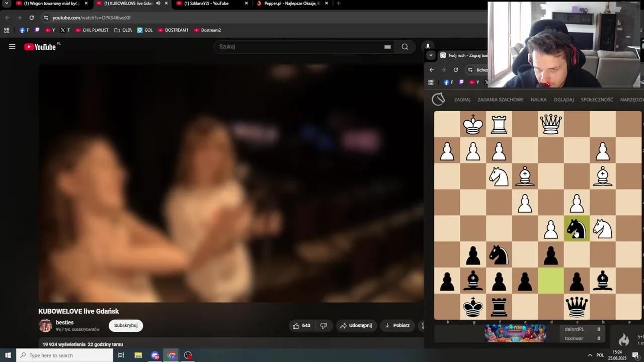Open Task View on the taskbar

pos(121,355)
